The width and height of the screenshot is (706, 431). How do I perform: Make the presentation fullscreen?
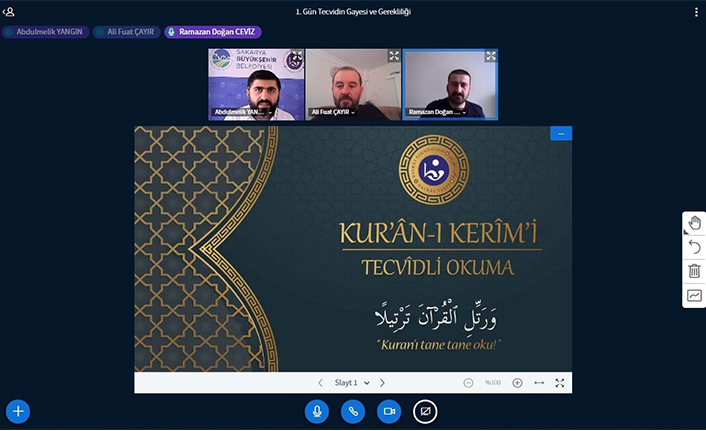pos(560,383)
